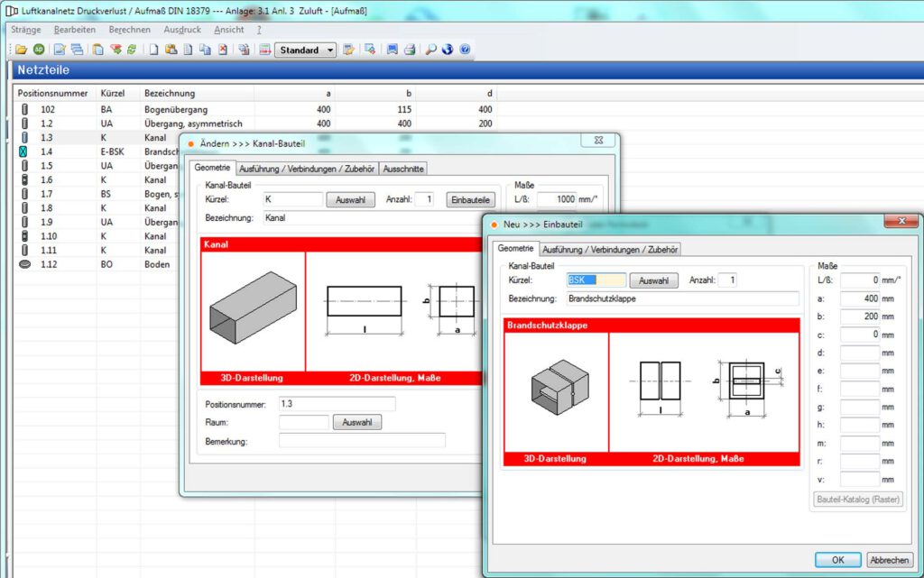Screen dimensions: 924x578
Task: Open help with the blue question-mark icon
Action: point(465,50)
